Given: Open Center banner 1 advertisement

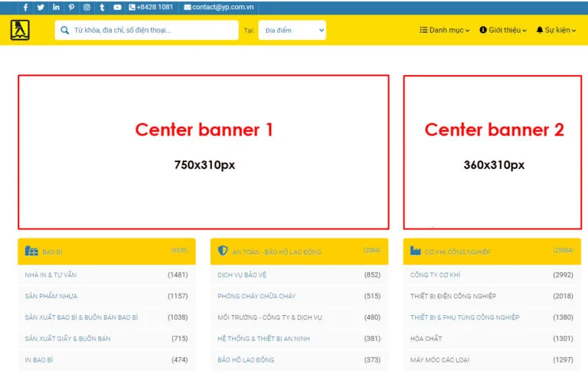Looking at the screenshot, I should (x=203, y=151).
